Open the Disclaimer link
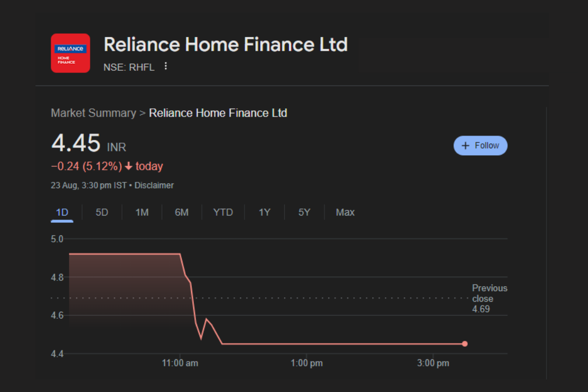The image size is (588, 392). coord(154,185)
